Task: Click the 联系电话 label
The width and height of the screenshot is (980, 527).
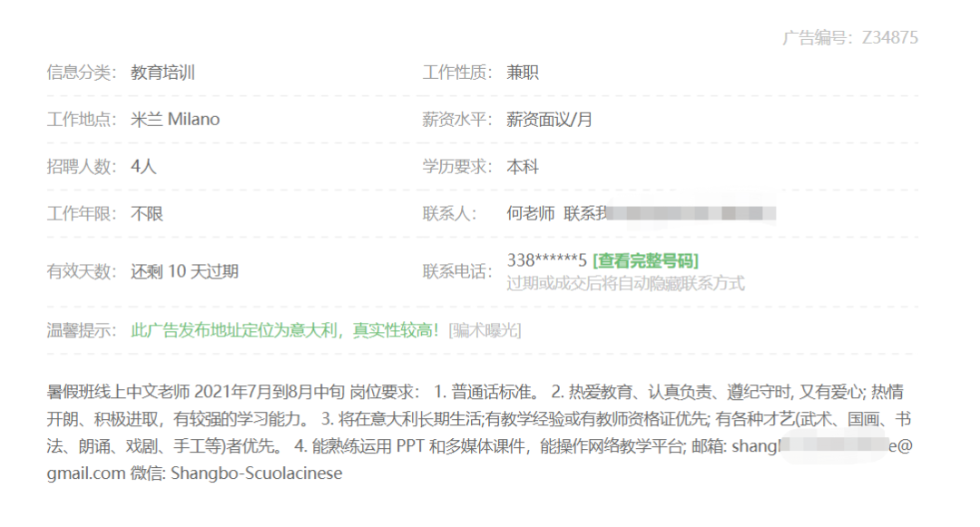Action: [457, 271]
